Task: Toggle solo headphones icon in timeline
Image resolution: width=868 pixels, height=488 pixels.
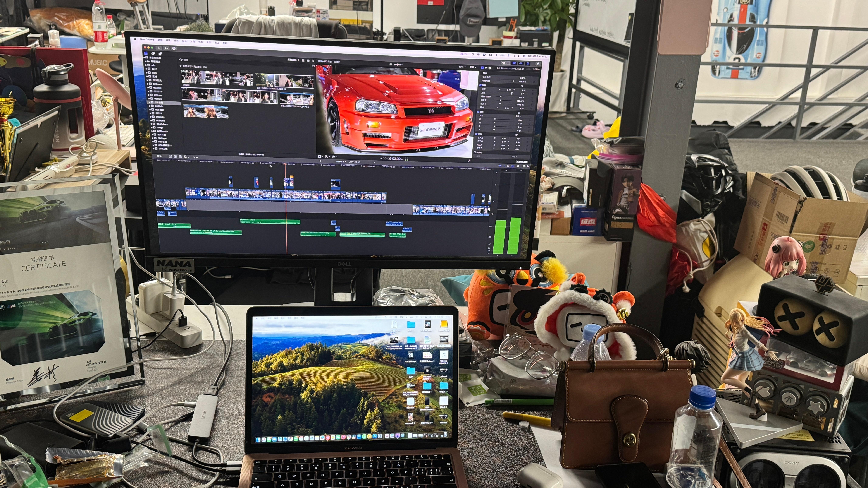Action: [x=508, y=166]
